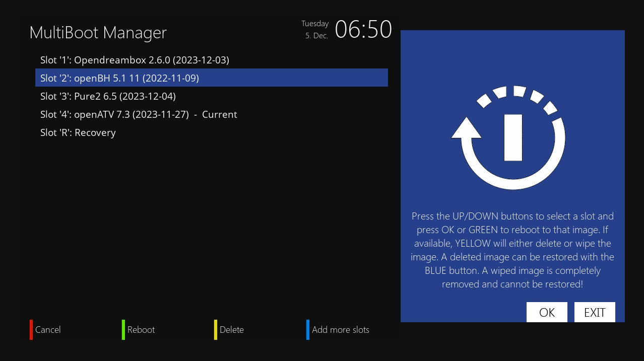Select Slot 'R' Recovery entry
Screen dimensions: 644x361
212,132
